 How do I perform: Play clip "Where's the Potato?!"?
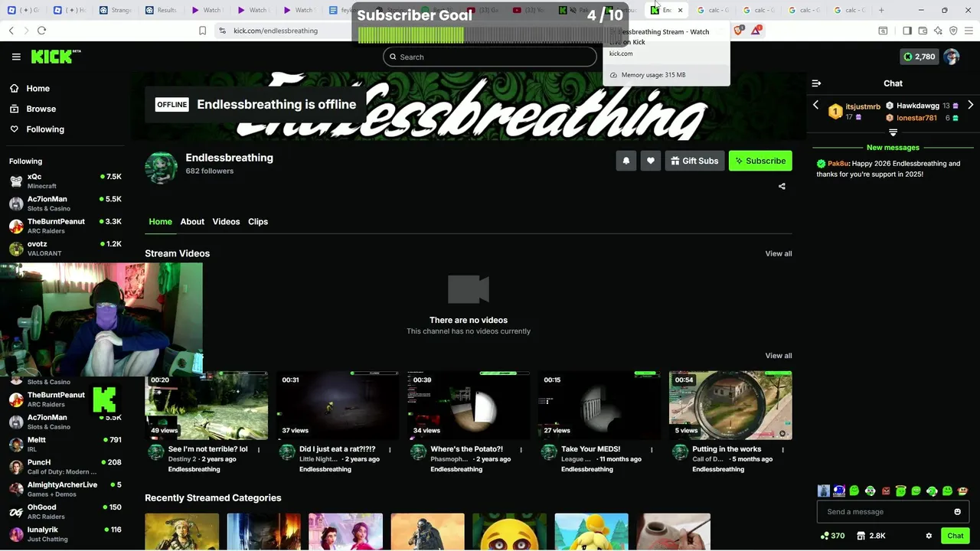click(x=469, y=406)
